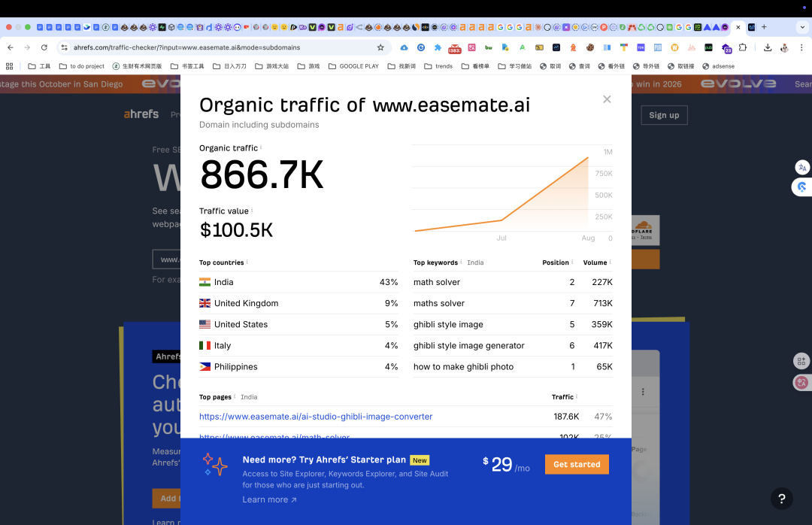Open the 书签工具 bookmarks folder
Viewport: 812px width, 525px height.
[187, 66]
